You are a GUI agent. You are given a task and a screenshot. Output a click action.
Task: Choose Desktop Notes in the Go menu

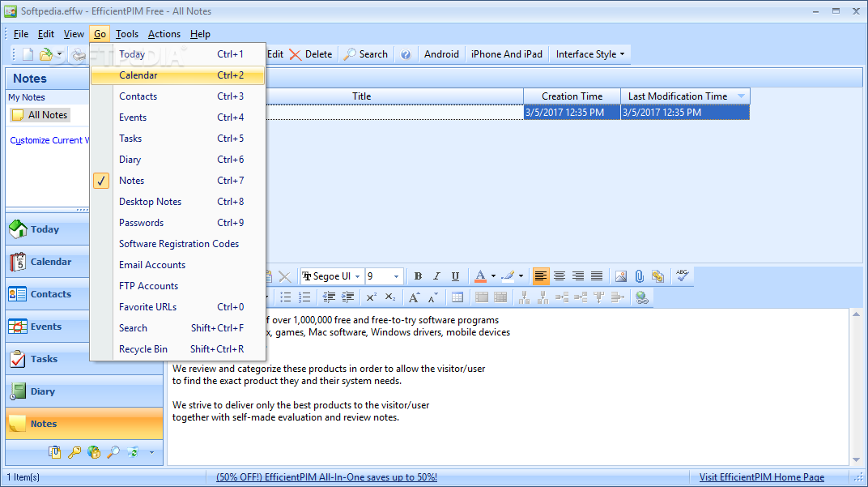pos(177,202)
